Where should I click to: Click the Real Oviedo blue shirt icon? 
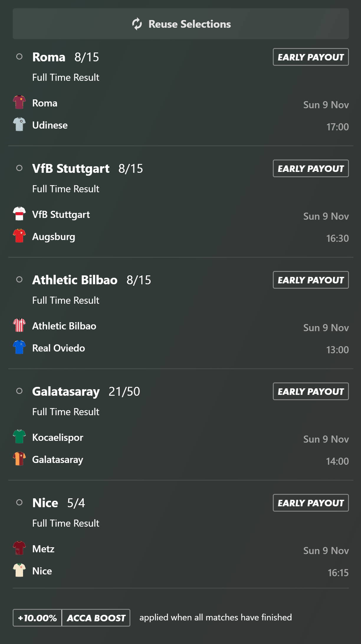(19, 347)
